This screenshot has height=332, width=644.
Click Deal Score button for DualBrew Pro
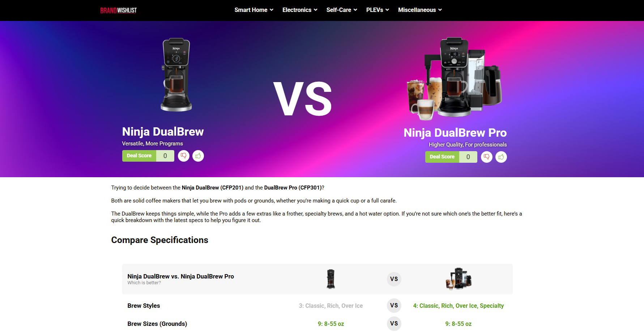[442, 157]
